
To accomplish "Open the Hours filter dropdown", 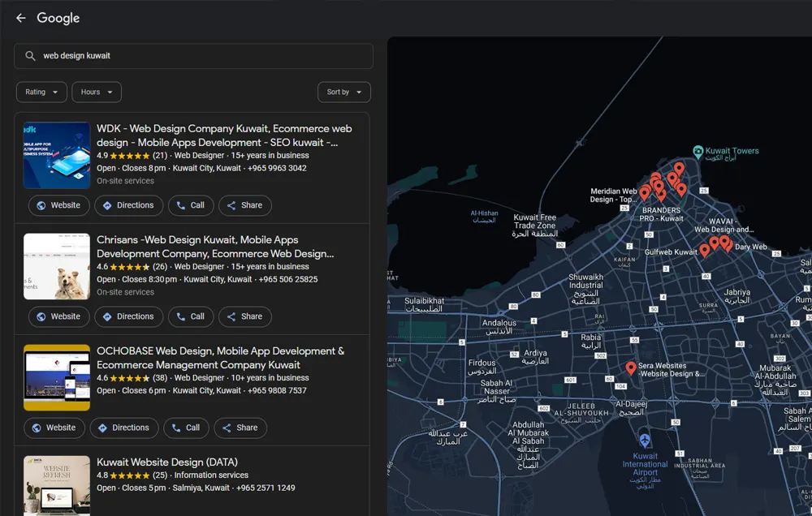I will click(97, 92).
